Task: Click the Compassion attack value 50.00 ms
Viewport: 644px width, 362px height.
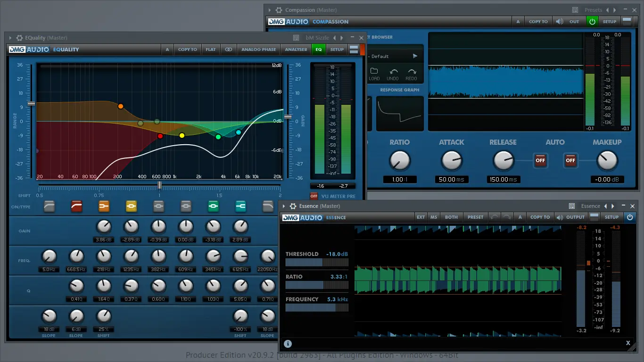Action: coord(452,180)
